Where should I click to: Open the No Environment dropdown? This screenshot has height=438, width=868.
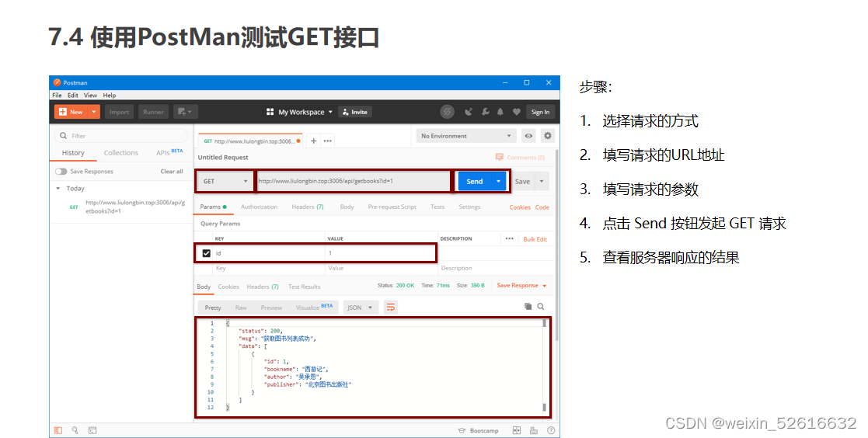pos(466,135)
